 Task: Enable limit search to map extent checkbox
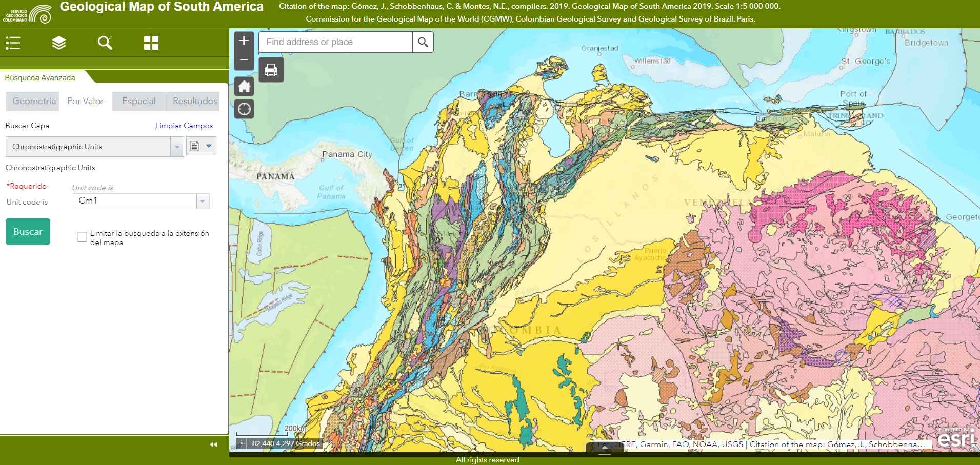tap(82, 237)
